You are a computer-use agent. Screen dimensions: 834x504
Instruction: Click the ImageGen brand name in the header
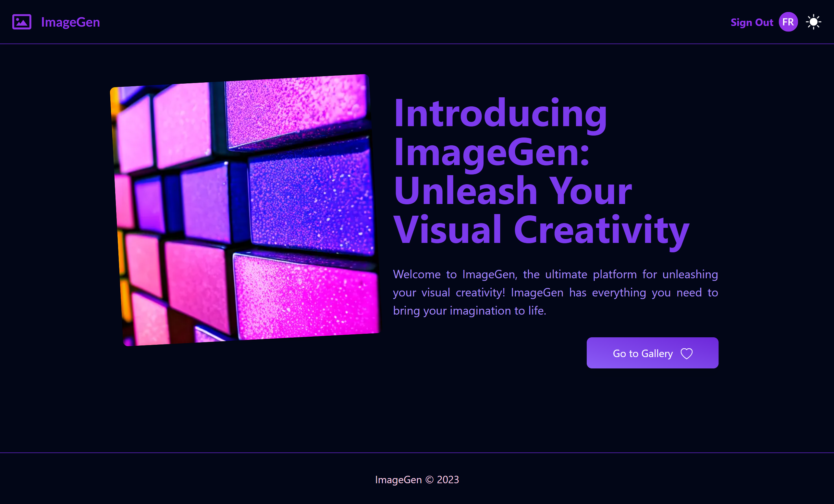pyautogui.click(x=70, y=22)
